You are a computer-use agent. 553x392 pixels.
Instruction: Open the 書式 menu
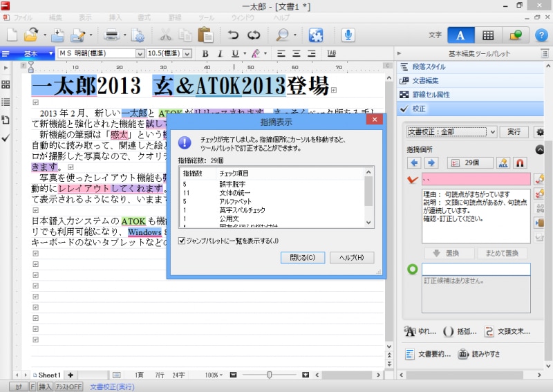click(144, 17)
